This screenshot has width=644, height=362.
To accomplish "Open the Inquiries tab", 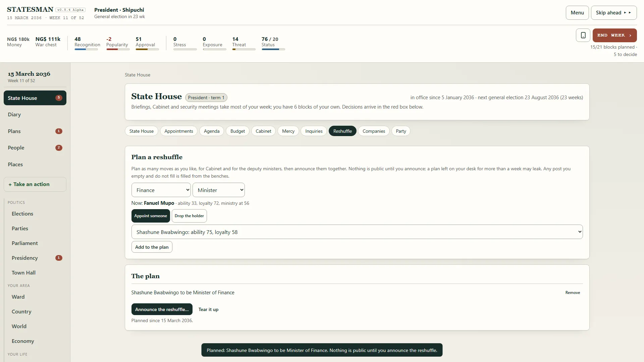I will pos(314,131).
